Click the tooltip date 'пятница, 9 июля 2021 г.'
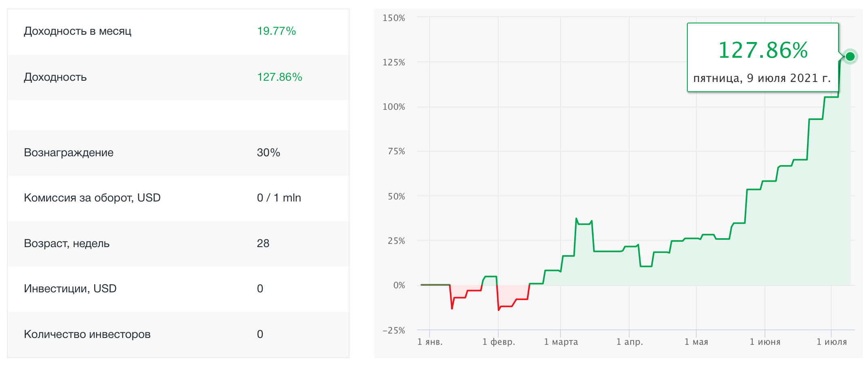 [x=762, y=78]
